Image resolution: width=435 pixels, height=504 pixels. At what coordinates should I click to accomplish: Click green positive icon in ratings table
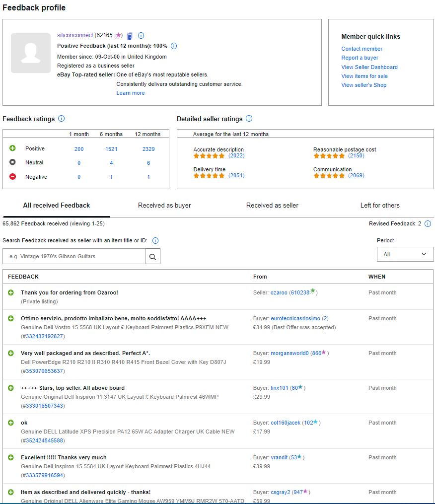click(x=12, y=148)
